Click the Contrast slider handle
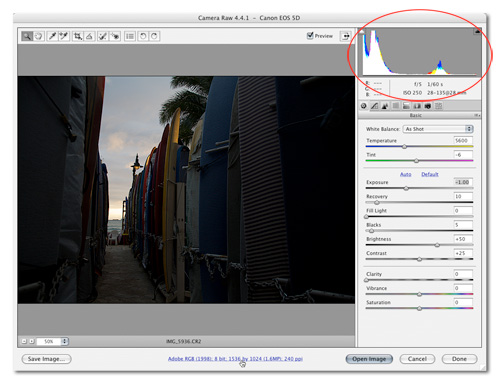Screen dimensions: 500x384 click(x=419, y=259)
